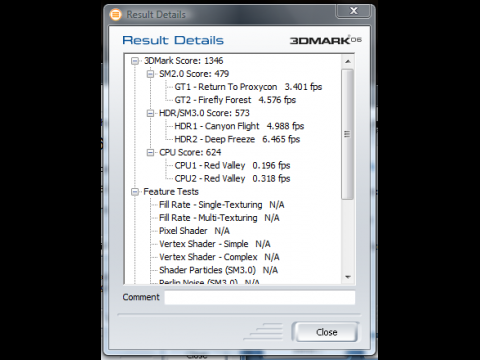Select CPU2 - Red Valley row
Image resolution: width=480 pixels, height=360 pixels.
[x=232, y=179]
